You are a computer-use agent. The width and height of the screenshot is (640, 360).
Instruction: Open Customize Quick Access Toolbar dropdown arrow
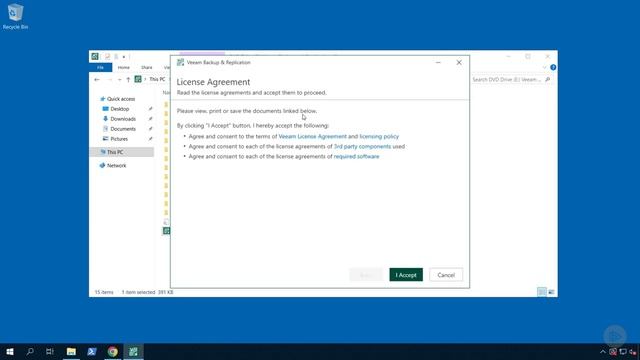pyautogui.click(x=124, y=57)
